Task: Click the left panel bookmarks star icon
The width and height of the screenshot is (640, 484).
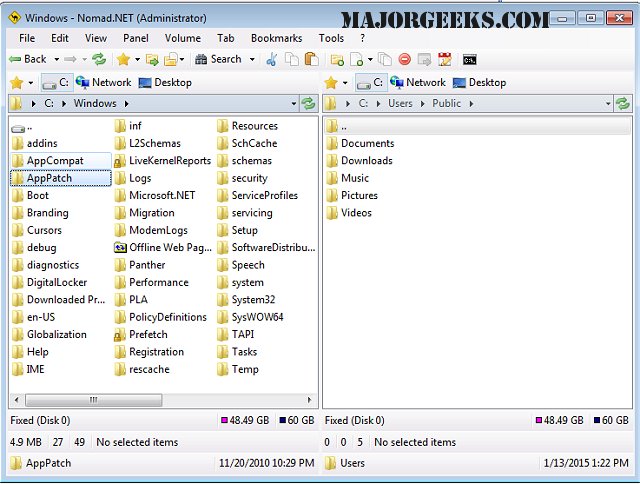Action: pyautogui.click(x=17, y=83)
